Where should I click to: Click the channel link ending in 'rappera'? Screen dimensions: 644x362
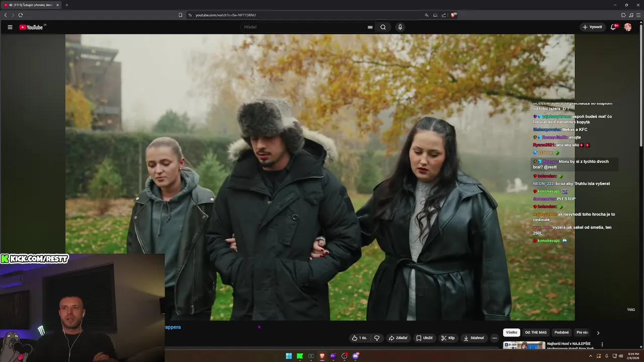click(173, 327)
